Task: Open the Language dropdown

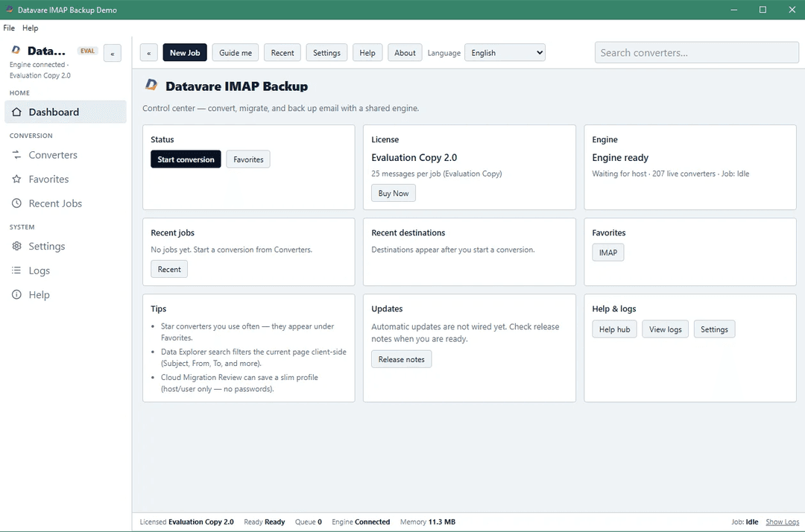Action: pyautogui.click(x=505, y=52)
